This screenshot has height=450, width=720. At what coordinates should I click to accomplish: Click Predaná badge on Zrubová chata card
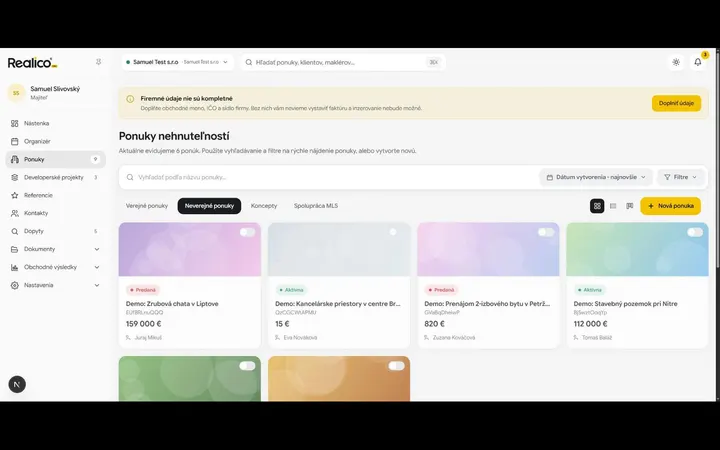click(143, 290)
